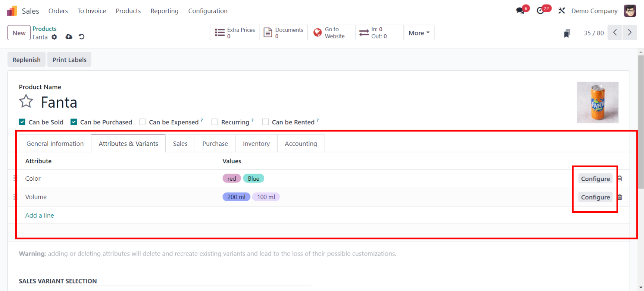The height and width of the screenshot is (291, 644).
Task: Open the To Invoice menu
Action: (92, 11)
